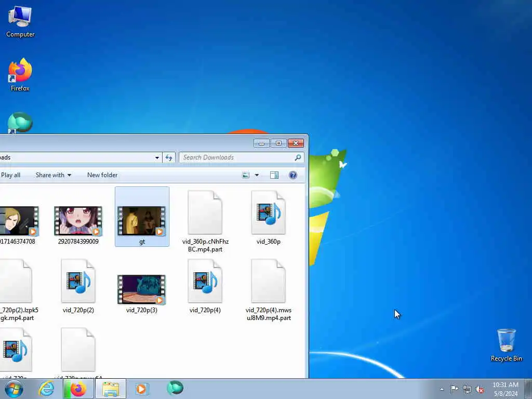Image resolution: width=532 pixels, height=399 pixels.
Task: Open the Firefox desktop shortcut
Action: (x=20, y=74)
